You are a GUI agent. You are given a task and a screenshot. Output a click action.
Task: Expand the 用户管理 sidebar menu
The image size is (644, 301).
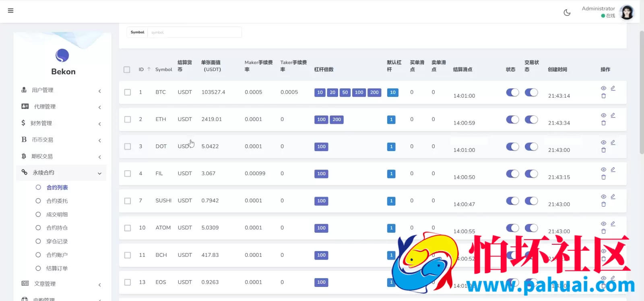(x=61, y=90)
